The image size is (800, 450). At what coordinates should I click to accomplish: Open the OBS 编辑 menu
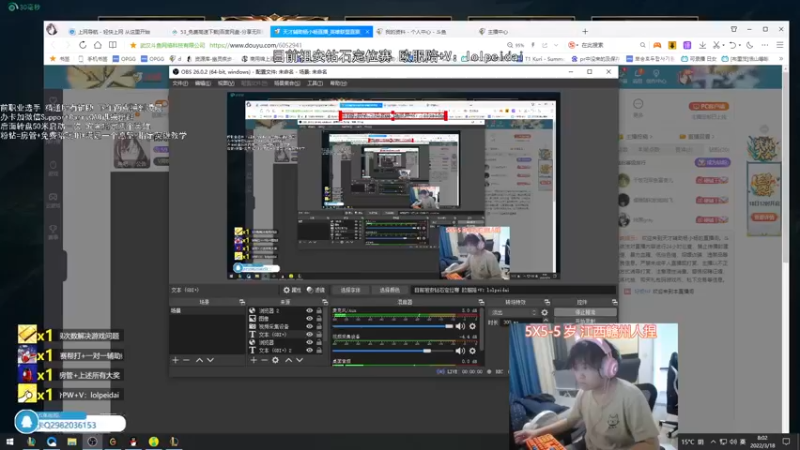(x=203, y=83)
